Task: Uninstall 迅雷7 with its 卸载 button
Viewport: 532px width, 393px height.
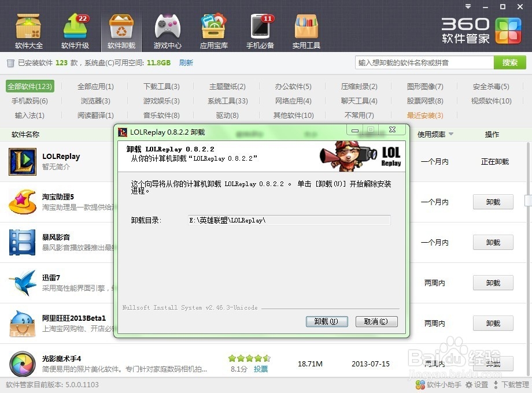Action: click(x=493, y=283)
